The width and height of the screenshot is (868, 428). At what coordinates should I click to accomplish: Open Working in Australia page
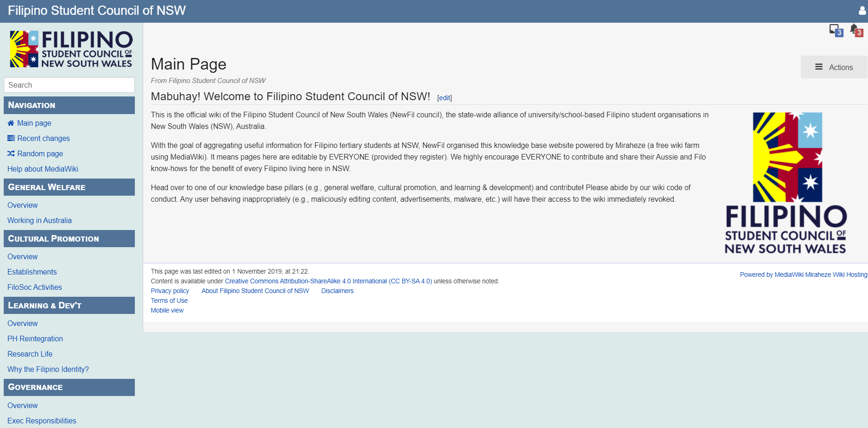(39, 220)
